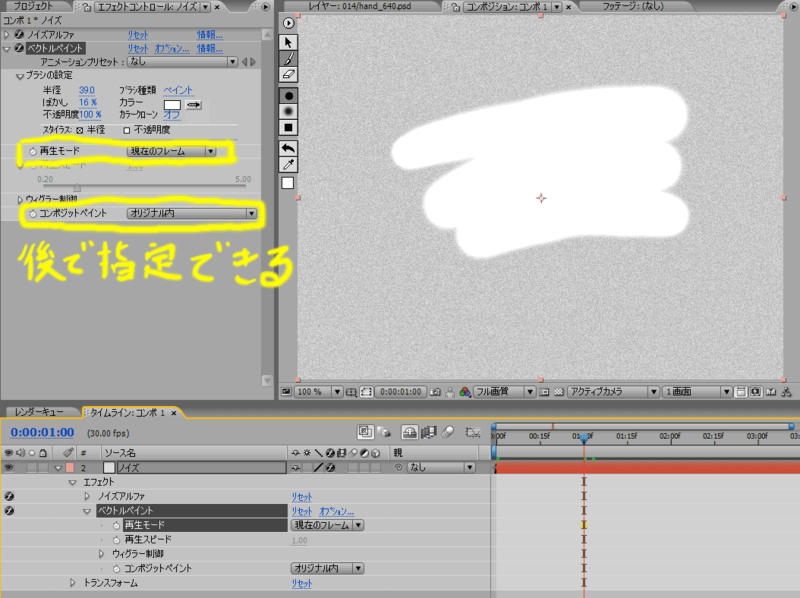
Task: Uncheck the スタイラス 半径 checkbox
Action: coord(79,128)
